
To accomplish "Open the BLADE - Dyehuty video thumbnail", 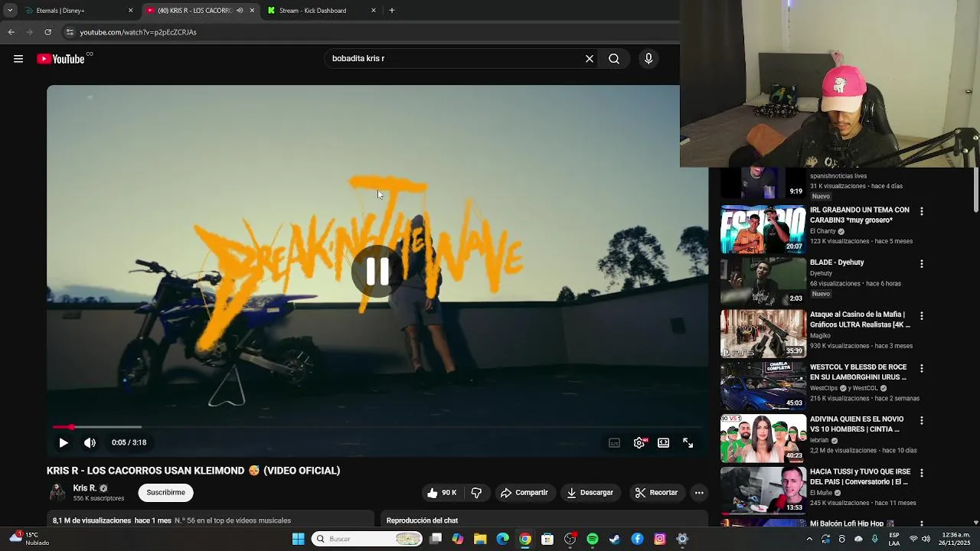I will 763,281.
